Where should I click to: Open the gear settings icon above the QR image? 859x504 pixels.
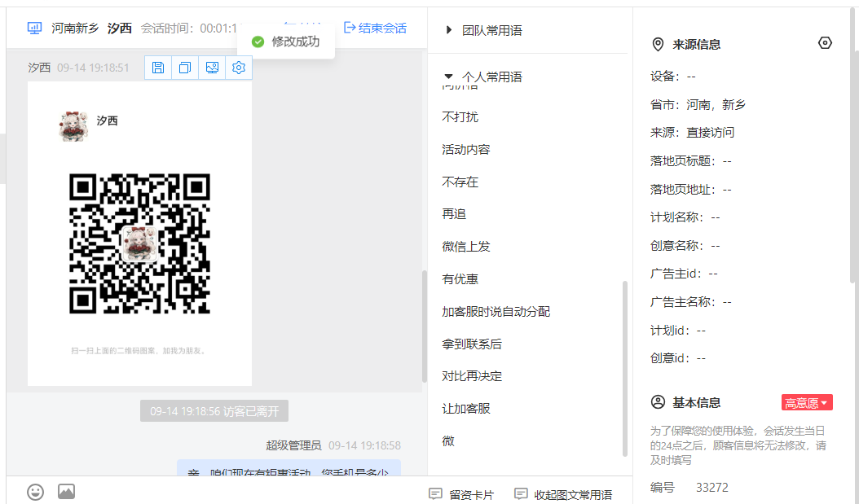(x=238, y=68)
